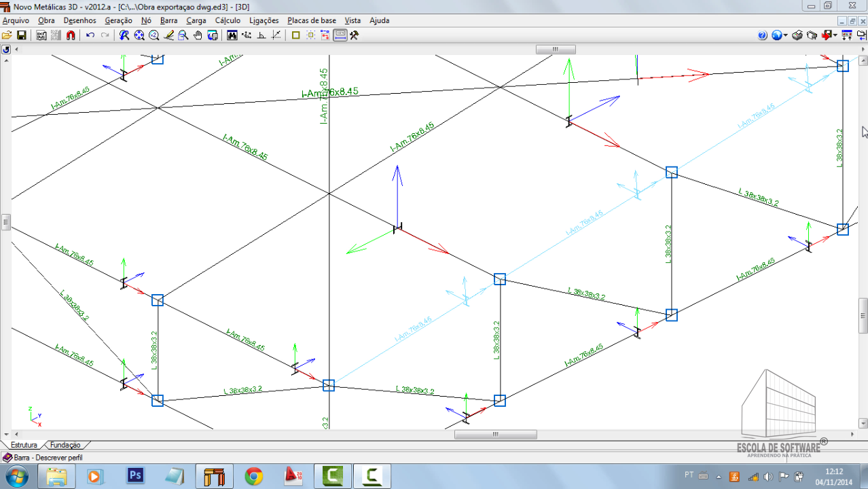Toggle the yellow square window display button
This screenshot has height=489, width=868.
(296, 35)
